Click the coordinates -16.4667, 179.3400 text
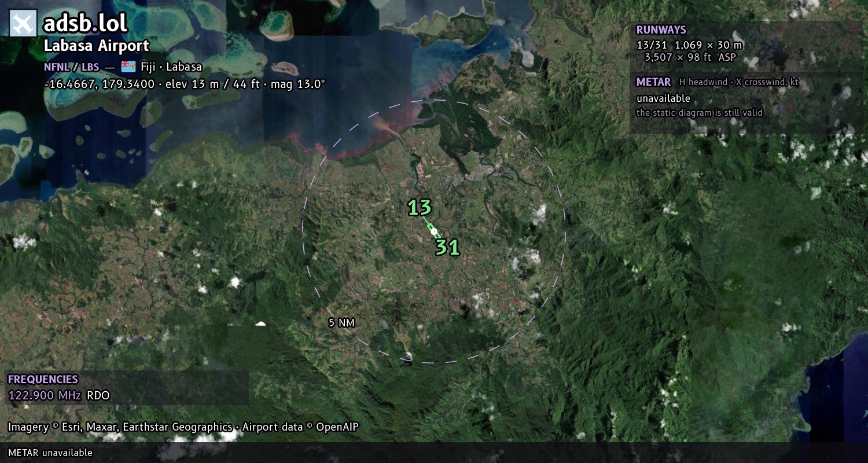The image size is (868, 463). tap(99, 84)
